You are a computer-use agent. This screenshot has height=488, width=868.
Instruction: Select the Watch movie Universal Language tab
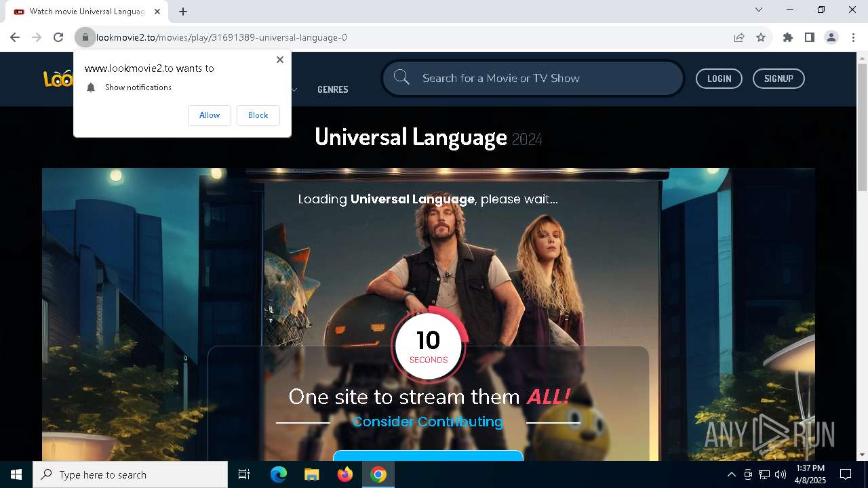pos(87,12)
